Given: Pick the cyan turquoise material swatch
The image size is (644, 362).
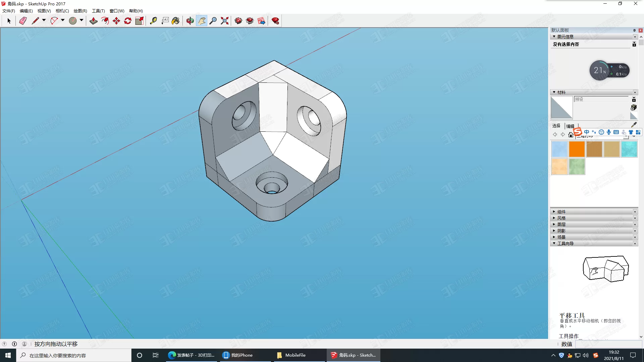Looking at the screenshot, I should coord(629,149).
